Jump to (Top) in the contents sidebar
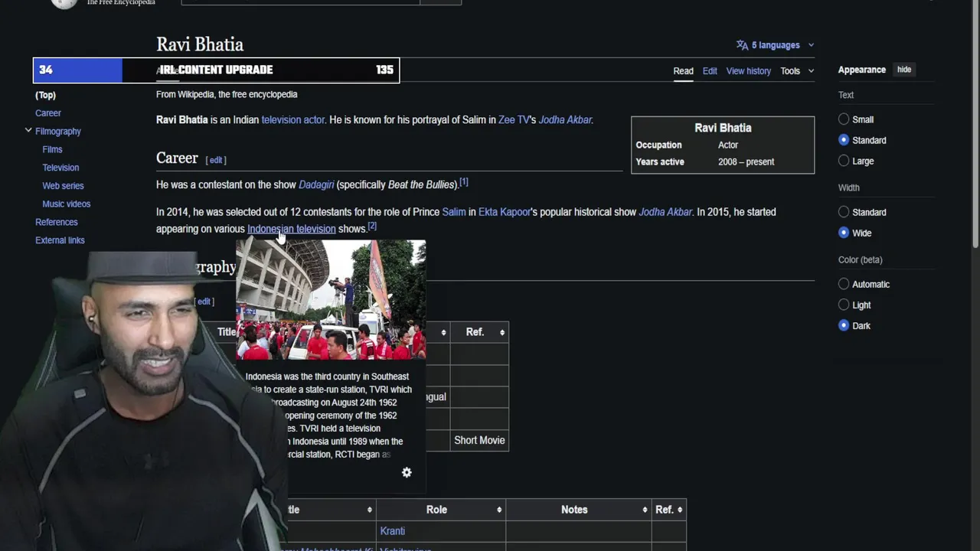 tap(45, 95)
